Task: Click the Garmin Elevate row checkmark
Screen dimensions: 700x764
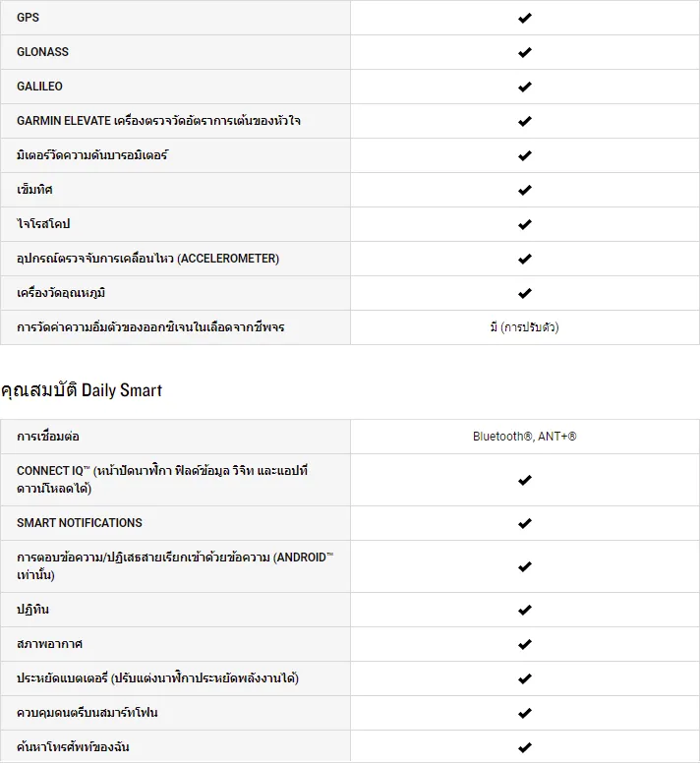Action: 524,121
